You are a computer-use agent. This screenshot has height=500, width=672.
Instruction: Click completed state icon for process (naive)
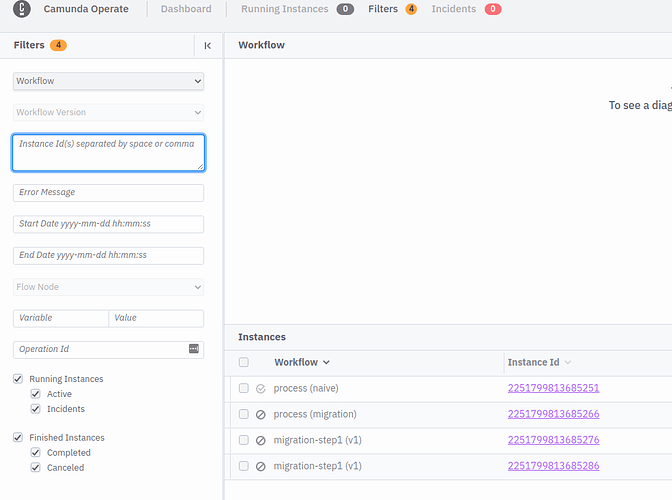(261, 389)
